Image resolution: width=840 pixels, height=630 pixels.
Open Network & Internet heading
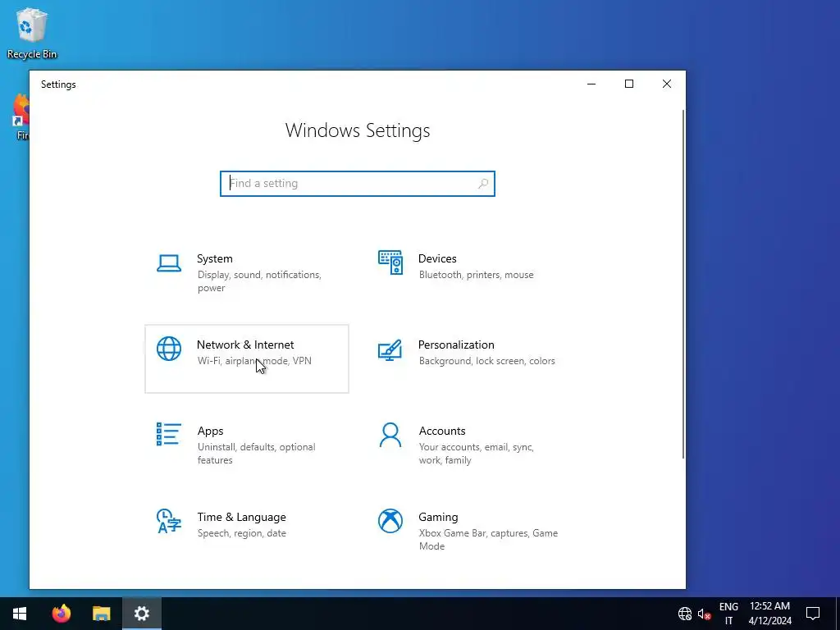click(x=245, y=345)
